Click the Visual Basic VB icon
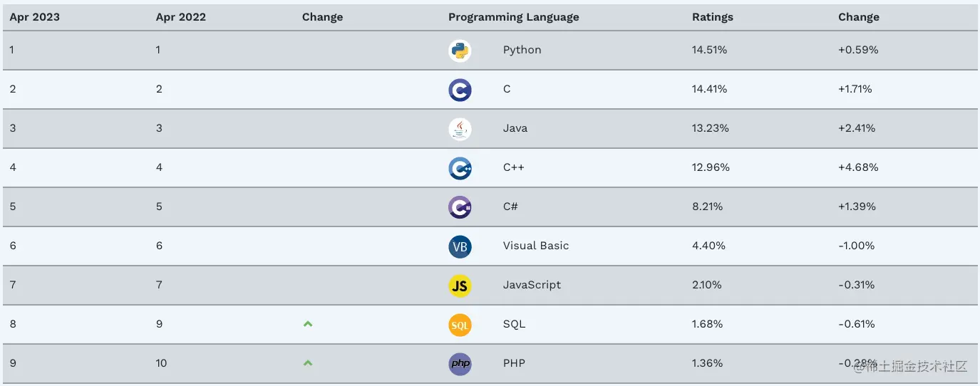Image resolution: width=980 pixels, height=386 pixels. (460, 246)
